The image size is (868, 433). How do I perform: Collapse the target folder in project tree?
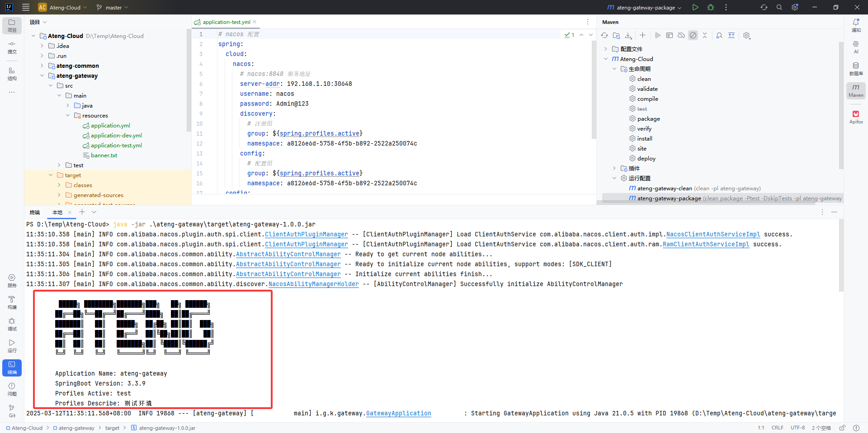[x=51, y=175]
